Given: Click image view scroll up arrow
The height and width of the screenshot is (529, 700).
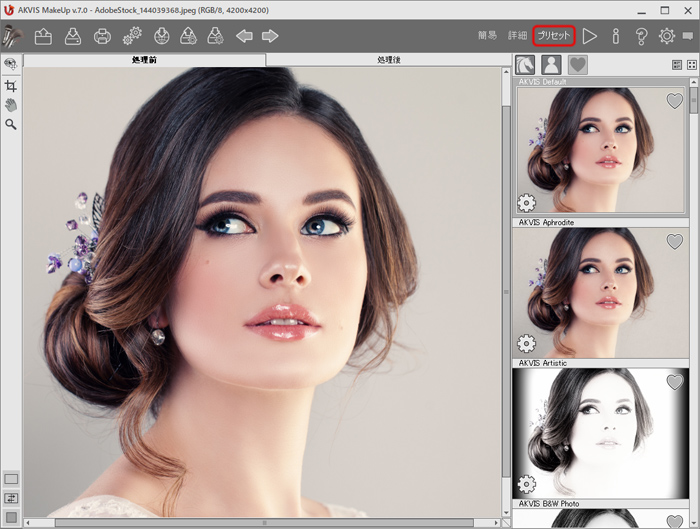Looking at the screenshot, I should pyautogui.click(x=506, y=71).
